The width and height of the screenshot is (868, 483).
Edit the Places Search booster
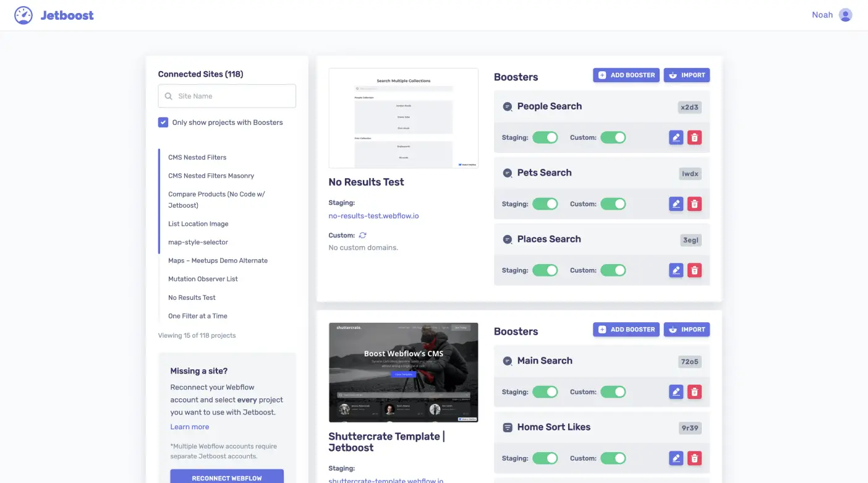point(676,270)
